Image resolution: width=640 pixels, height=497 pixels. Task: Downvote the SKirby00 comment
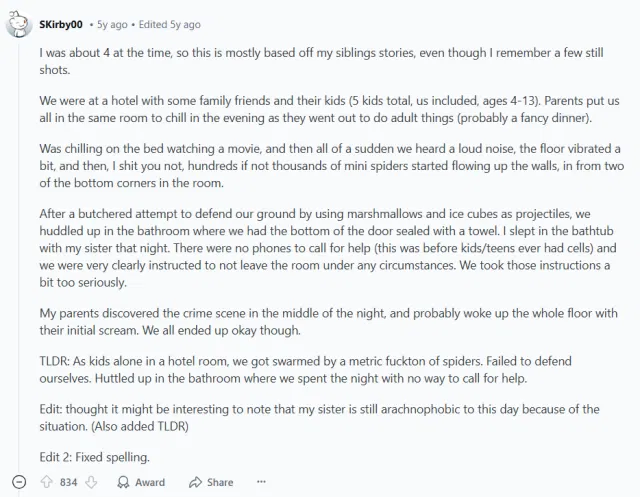92,482
